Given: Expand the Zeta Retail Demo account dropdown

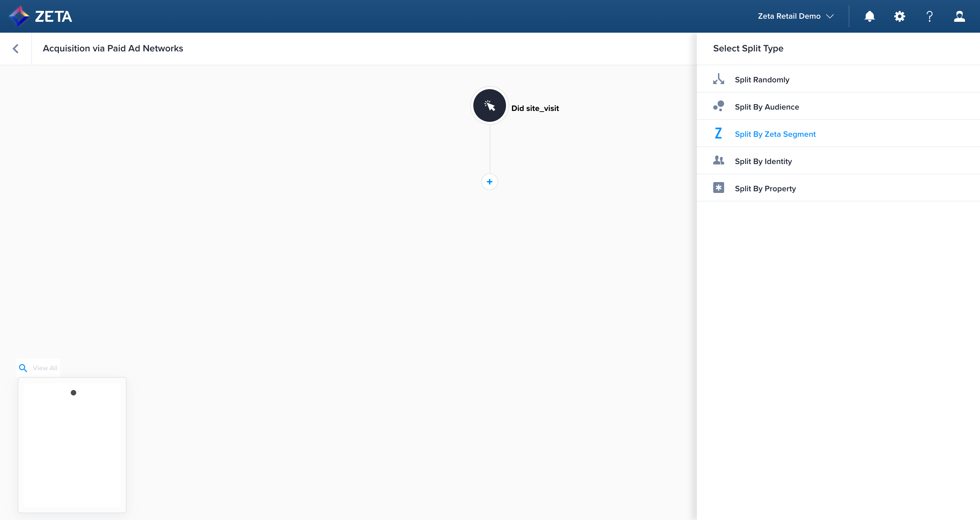Looking at the screenshot, I should tap(796, 16).
